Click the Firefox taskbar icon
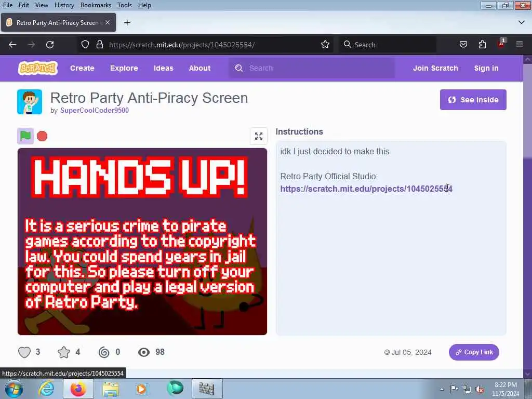532x399 pixels. [78, 389]
